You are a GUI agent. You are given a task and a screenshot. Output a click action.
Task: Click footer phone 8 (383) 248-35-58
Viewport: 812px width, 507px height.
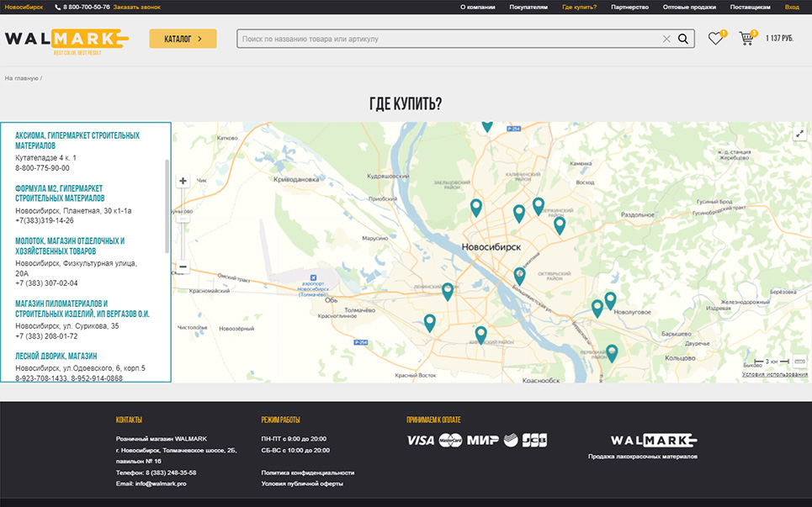point(171,473)
